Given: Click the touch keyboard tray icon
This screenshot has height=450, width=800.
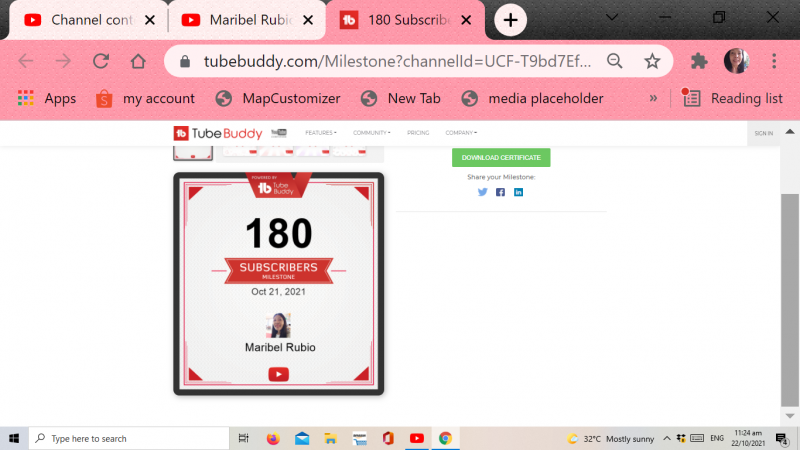Looking at the screenshot, I should click(x=697, y=438).
